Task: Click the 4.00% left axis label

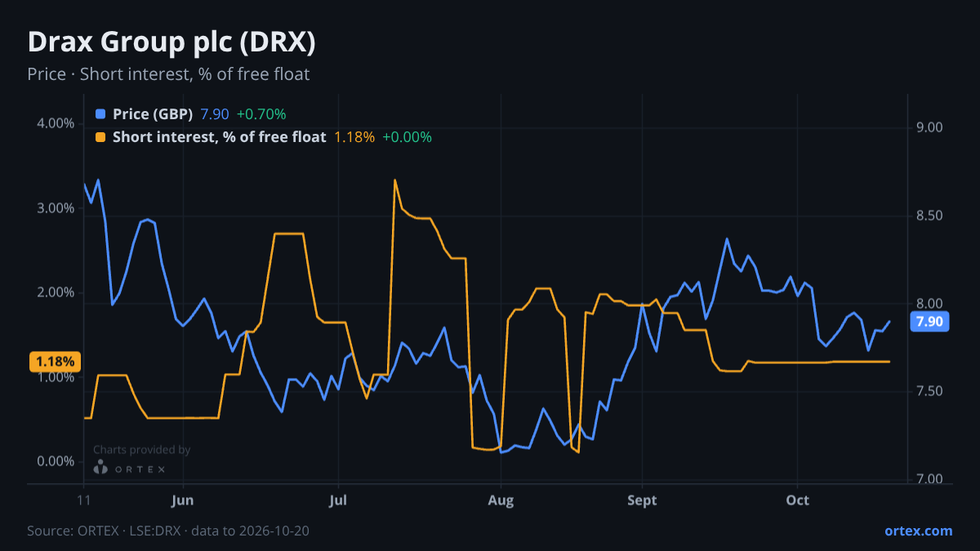Action: point(56,123)
